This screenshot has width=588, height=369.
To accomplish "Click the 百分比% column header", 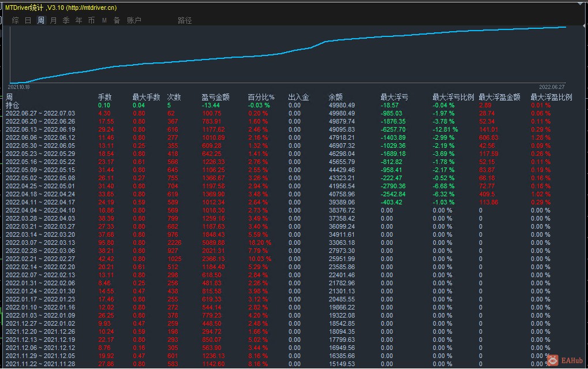I will tap(261, 97).
